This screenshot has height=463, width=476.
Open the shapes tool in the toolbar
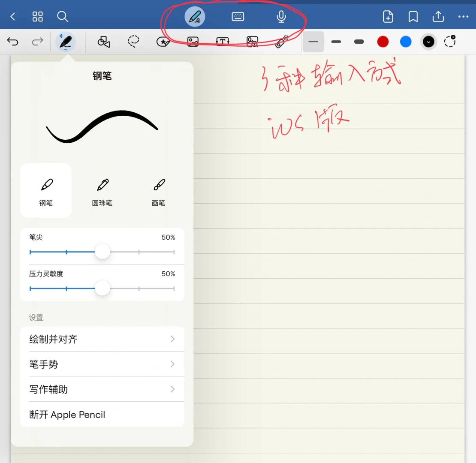(103, 42)
